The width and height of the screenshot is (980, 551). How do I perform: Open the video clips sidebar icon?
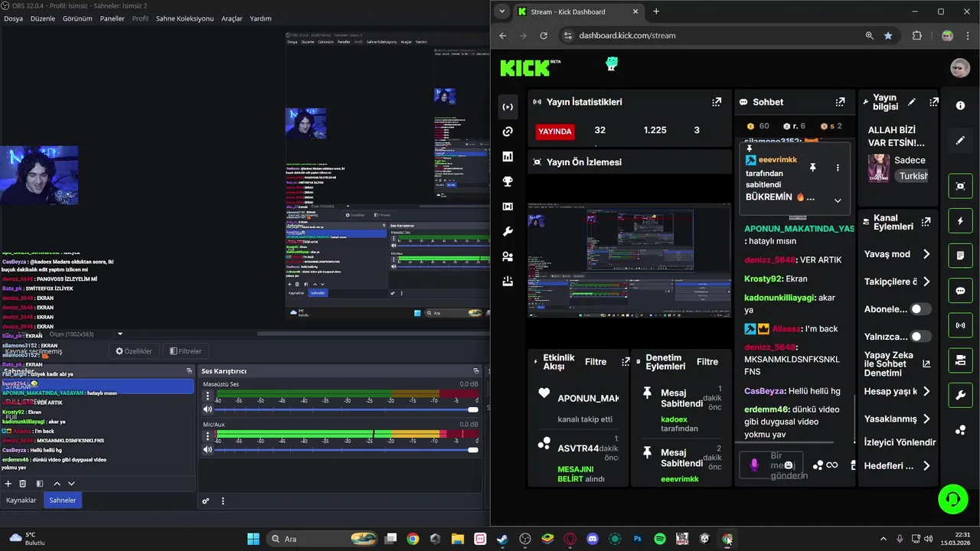pyautogui.click(x=508, y=207)
